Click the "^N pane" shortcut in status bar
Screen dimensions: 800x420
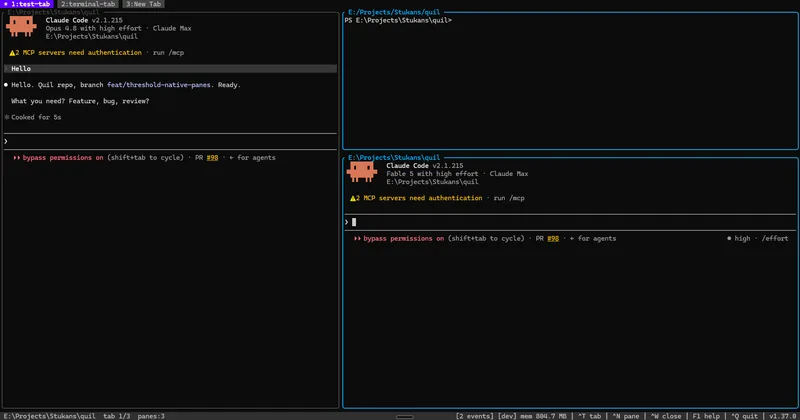point(626,416)
